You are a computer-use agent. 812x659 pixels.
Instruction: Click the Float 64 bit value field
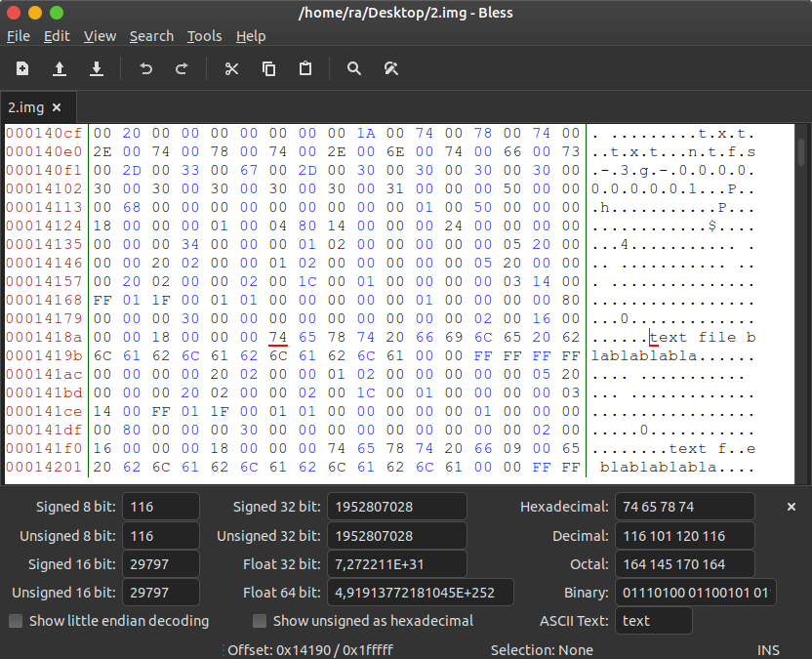(x=420, y=593)
